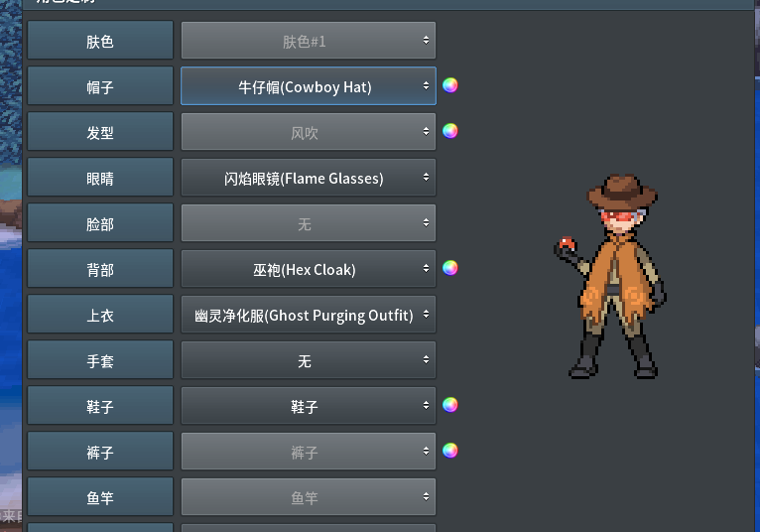Click the color wheel beside 巫袍 Hex Cloak
Screen dimensions: 760x532
449,268
